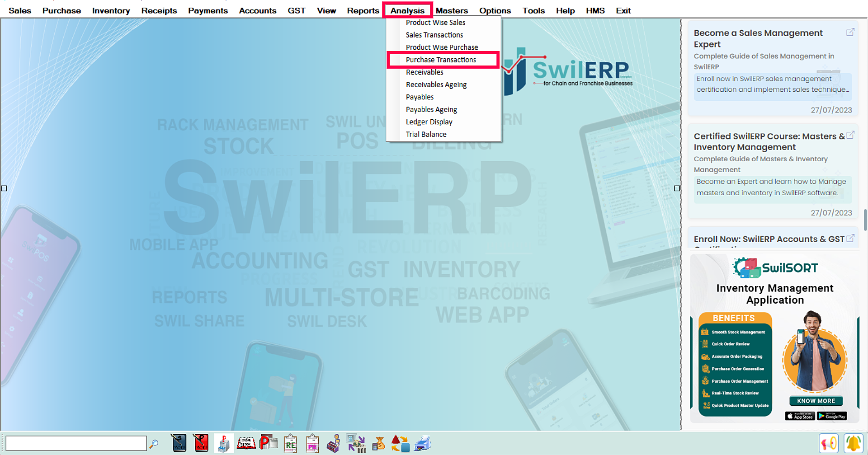868x455 pixels.
Task: Click the Analysis menu
Action: pos(407,10)
